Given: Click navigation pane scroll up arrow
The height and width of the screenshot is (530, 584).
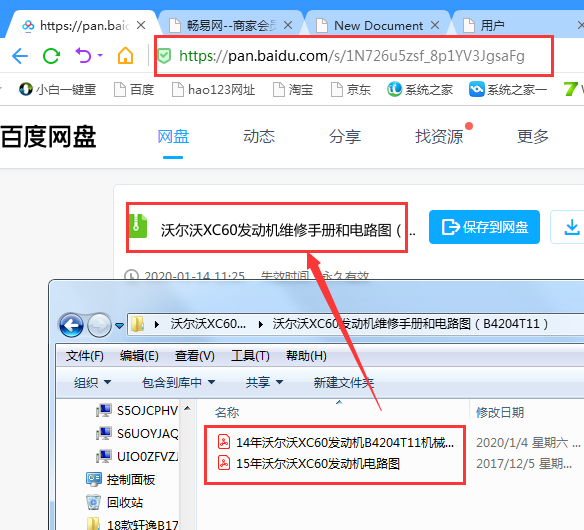Looking at the screenshot, I should [187, 409].
